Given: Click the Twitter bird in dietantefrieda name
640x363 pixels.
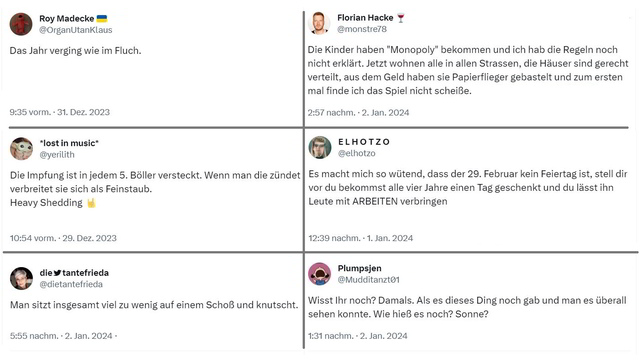Looking at the screenshot, I should click(57, 273).
